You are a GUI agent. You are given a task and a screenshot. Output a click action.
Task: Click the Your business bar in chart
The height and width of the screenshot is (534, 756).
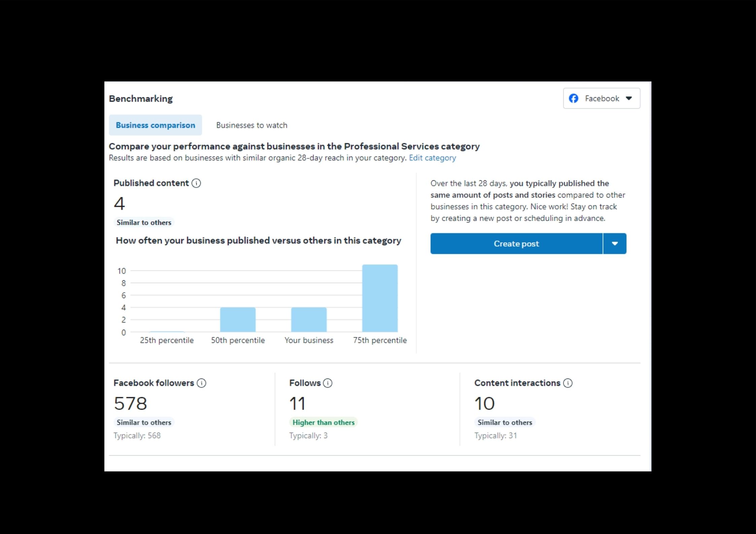308,319
